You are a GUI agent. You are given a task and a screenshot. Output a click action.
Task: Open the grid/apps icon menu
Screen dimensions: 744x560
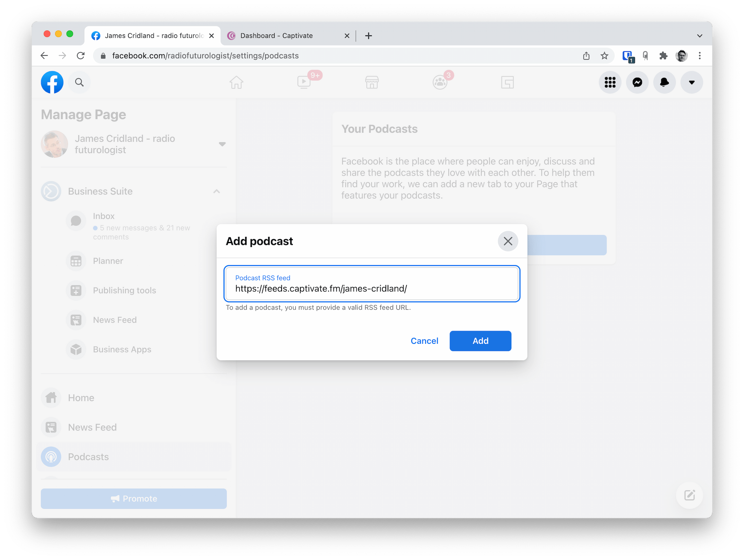click(x=610, y=82)
